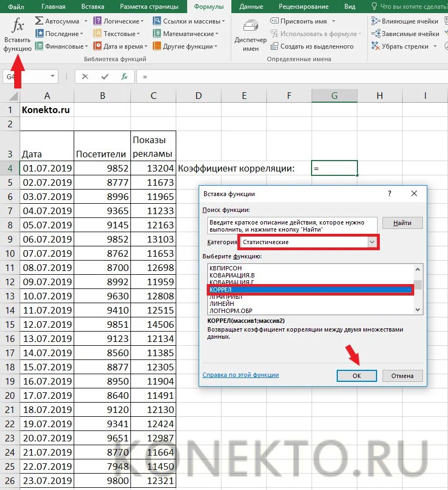This screenshot has height=490, width=448.
Task: Click in the Поиск функции text box
Action: [292, 226]
